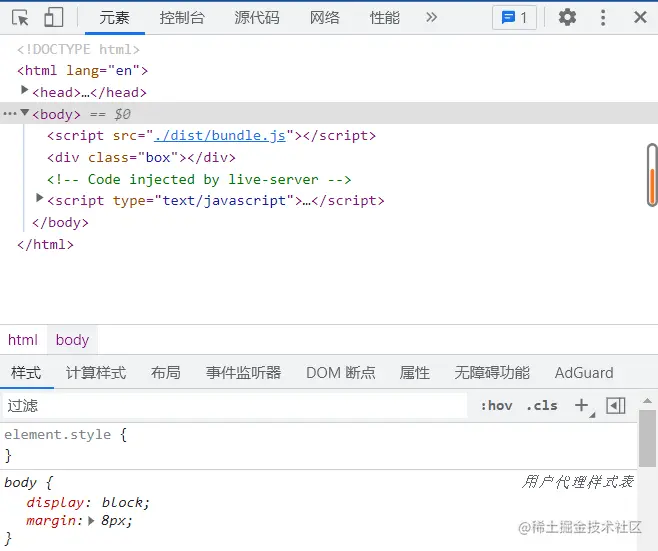Show more tabs with the double chevron
658x551 pixels.
431,18
